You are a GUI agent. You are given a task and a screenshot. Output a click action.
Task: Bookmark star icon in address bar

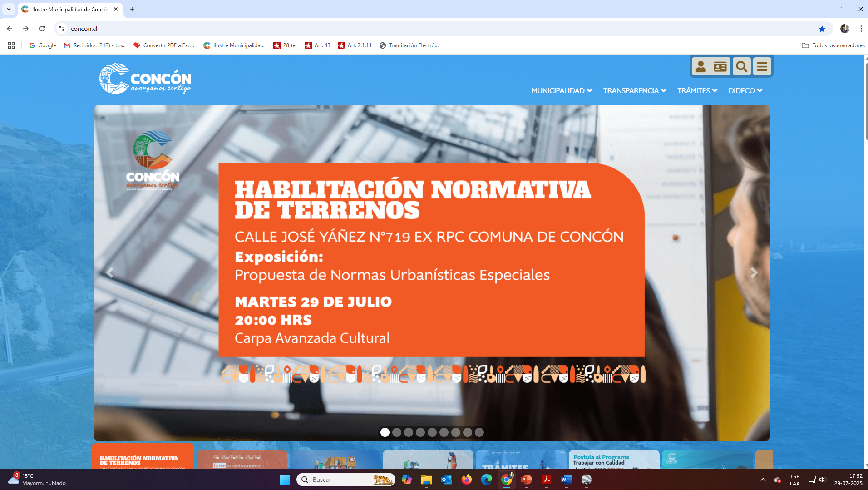[822, 29]
